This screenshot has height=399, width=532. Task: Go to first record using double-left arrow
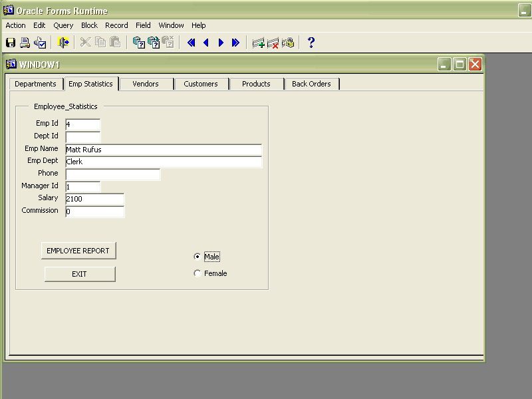192,43
